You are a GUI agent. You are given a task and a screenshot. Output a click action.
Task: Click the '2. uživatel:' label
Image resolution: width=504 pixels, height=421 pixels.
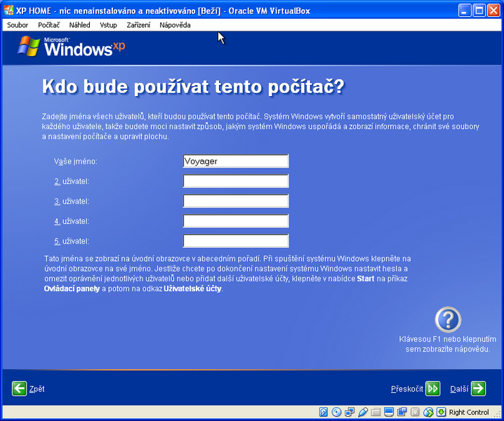tap(72, 181)
